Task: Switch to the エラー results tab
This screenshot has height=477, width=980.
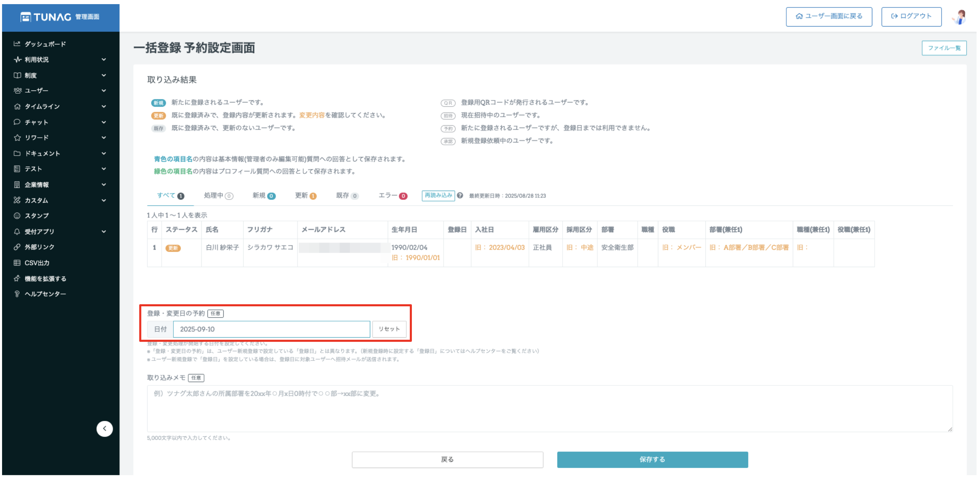Action: [392, 195]
